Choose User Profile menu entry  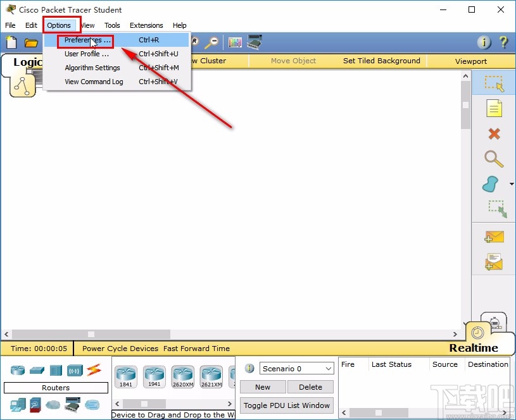116,54
